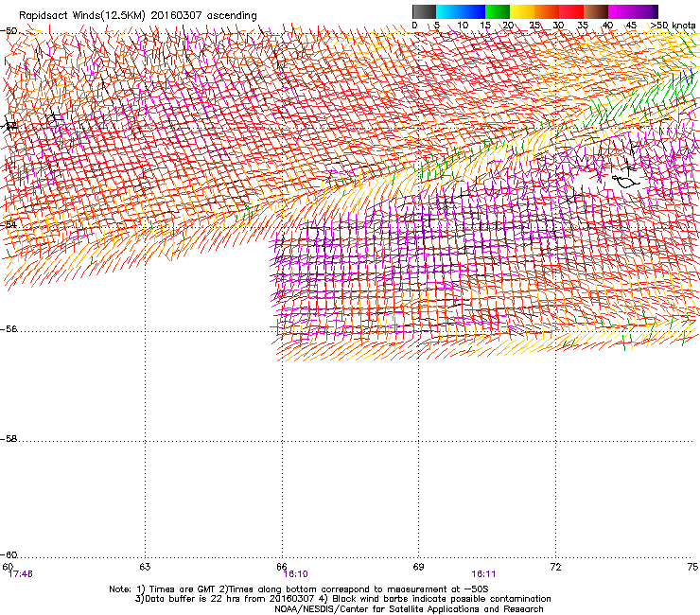Click the '66' longitude axis label
The image size is (700, 615).
click(x=282, y=567)
